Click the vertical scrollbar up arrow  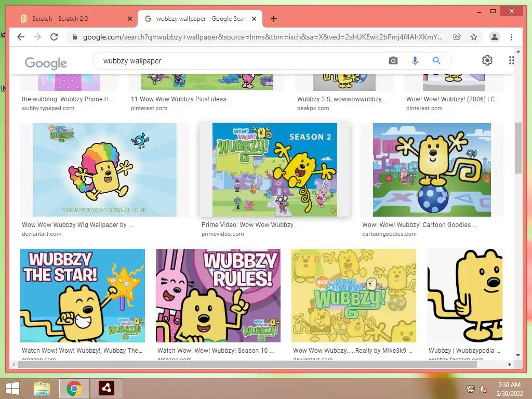tap(518, 51)
